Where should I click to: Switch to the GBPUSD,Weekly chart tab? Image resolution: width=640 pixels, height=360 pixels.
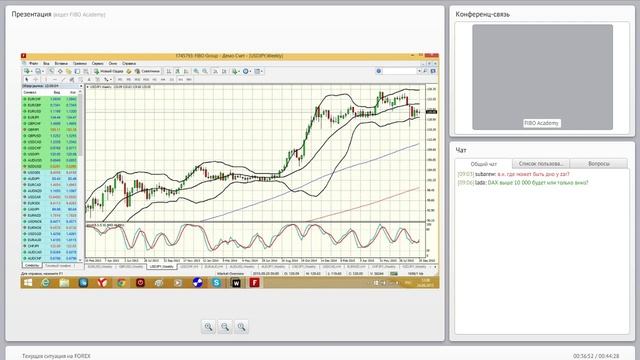pyautogui.click(x=131, y=267)
